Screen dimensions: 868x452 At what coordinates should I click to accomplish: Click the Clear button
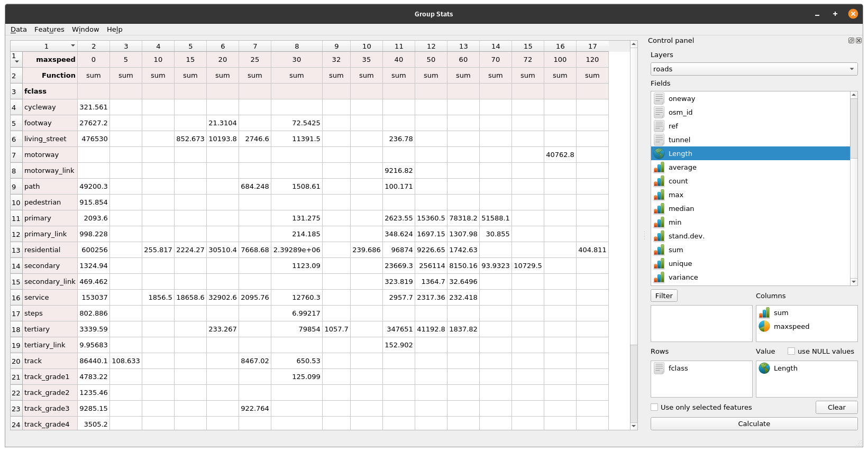[x=836, y=407]
